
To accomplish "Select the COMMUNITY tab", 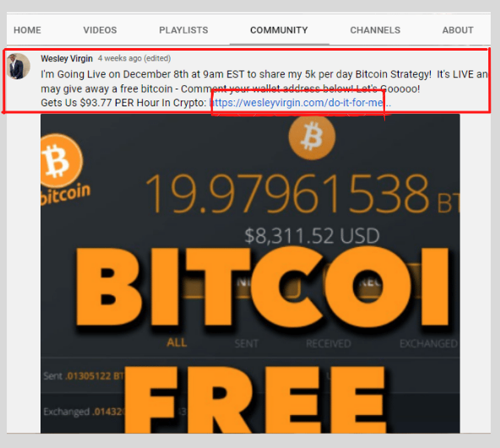I will coord(279,30).
